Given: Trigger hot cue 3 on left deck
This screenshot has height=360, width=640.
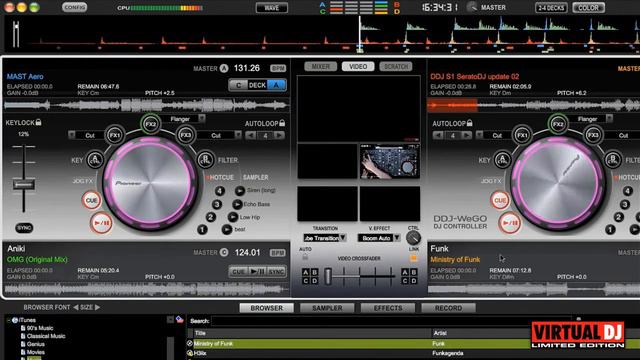Looking at the screenshot, I should pyautogui.click(x=217, y=204).
